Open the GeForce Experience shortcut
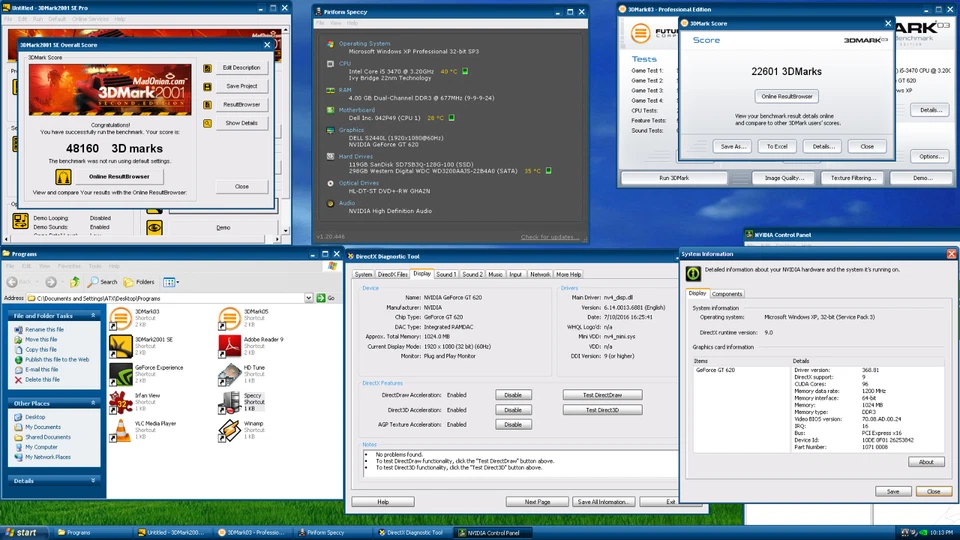Screen dimensions: 960x540 [120, 374]
